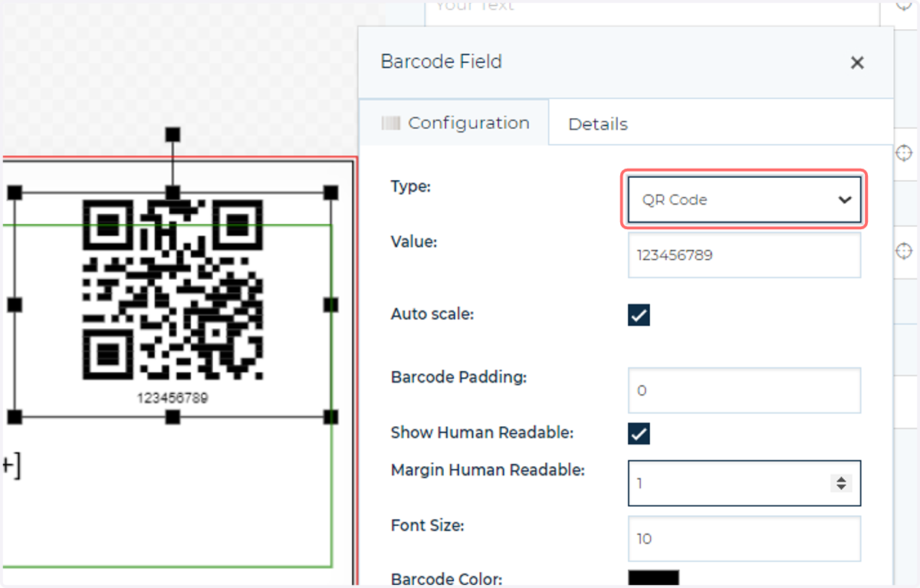Open the Barcode Color swatch
Viewport: 920px width, 588px height.
pos(653,579)
